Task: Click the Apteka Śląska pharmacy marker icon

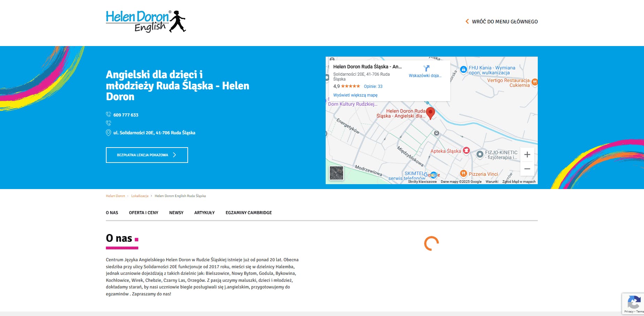Action: 466,151
